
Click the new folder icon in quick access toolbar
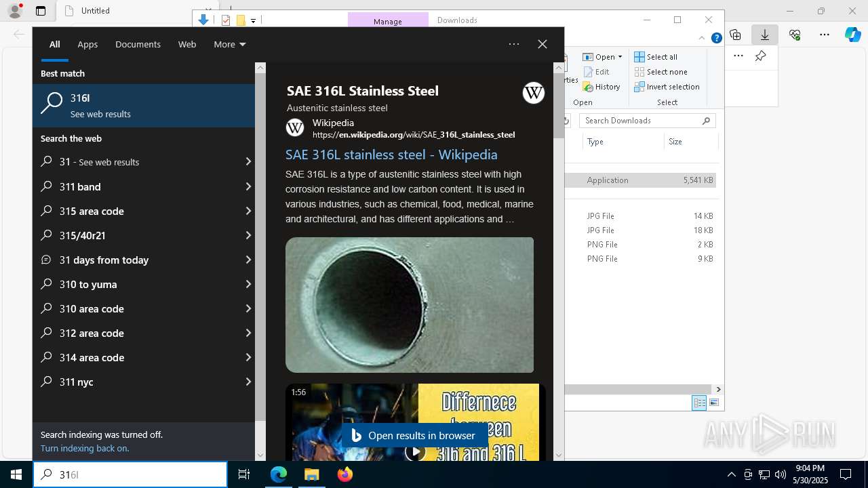pyautogui.click(x=240, y=20)
